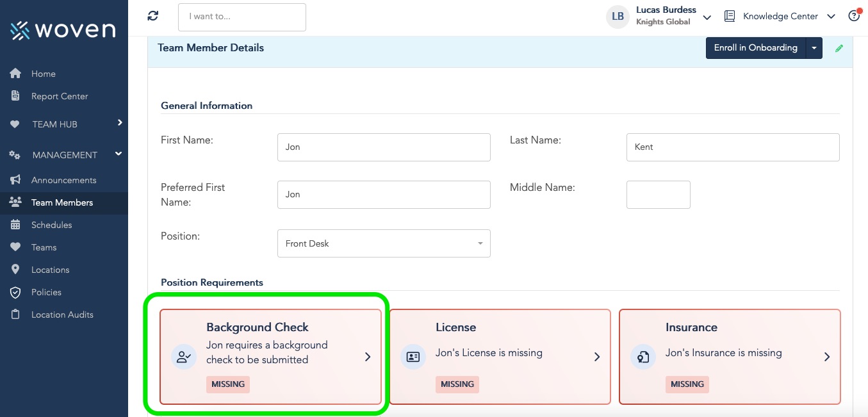Open the Knowledge Center dropdown

tap(831, 17)
